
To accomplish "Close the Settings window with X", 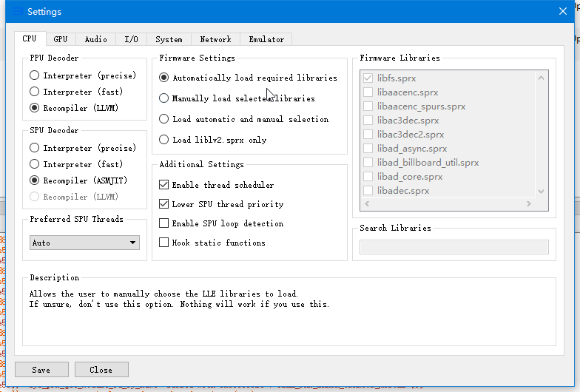I will (x=562, y=12).
